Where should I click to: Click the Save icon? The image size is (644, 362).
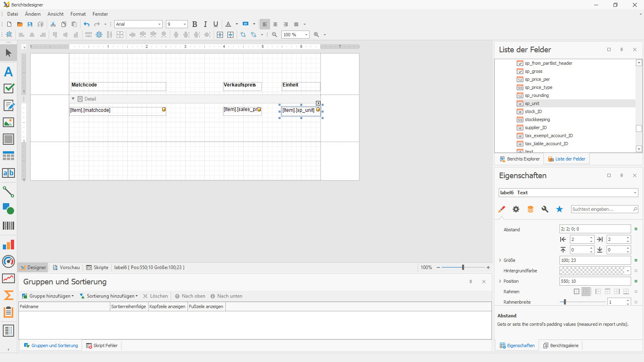[30, 24]
